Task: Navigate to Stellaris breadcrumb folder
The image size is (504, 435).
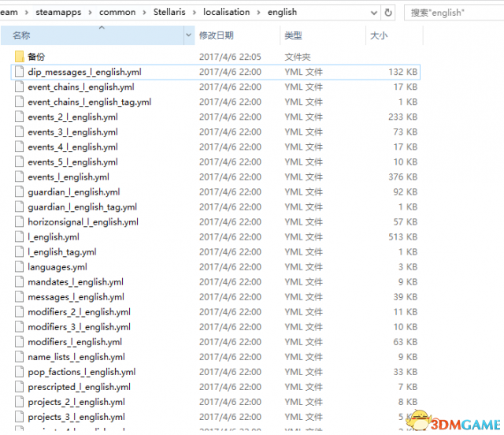Action: click(x=169, y=13)
